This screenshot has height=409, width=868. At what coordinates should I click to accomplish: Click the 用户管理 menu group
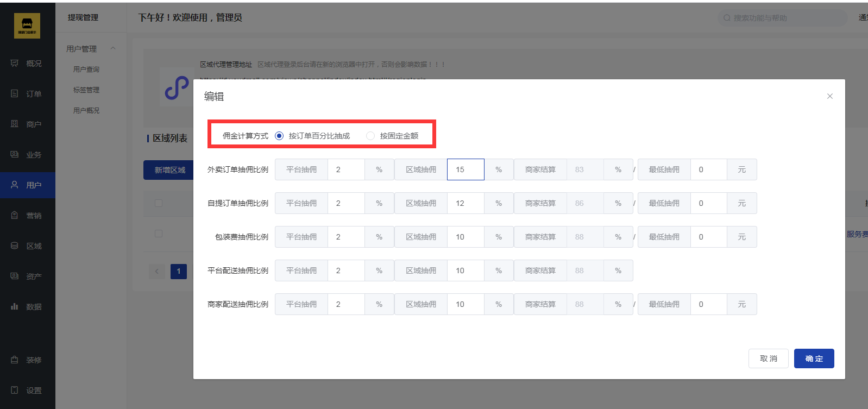click(x=81, y=49)
